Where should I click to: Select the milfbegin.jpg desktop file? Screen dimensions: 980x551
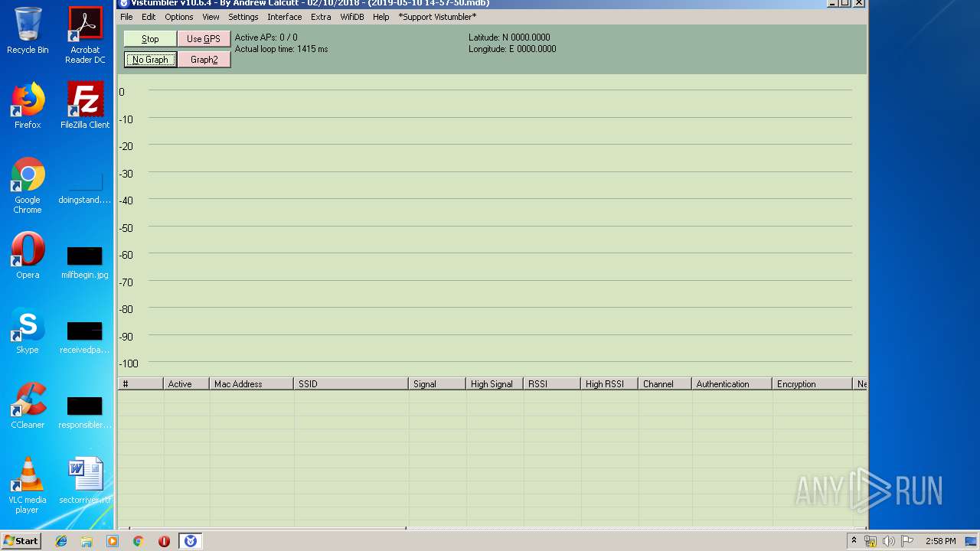click(85, 262)
